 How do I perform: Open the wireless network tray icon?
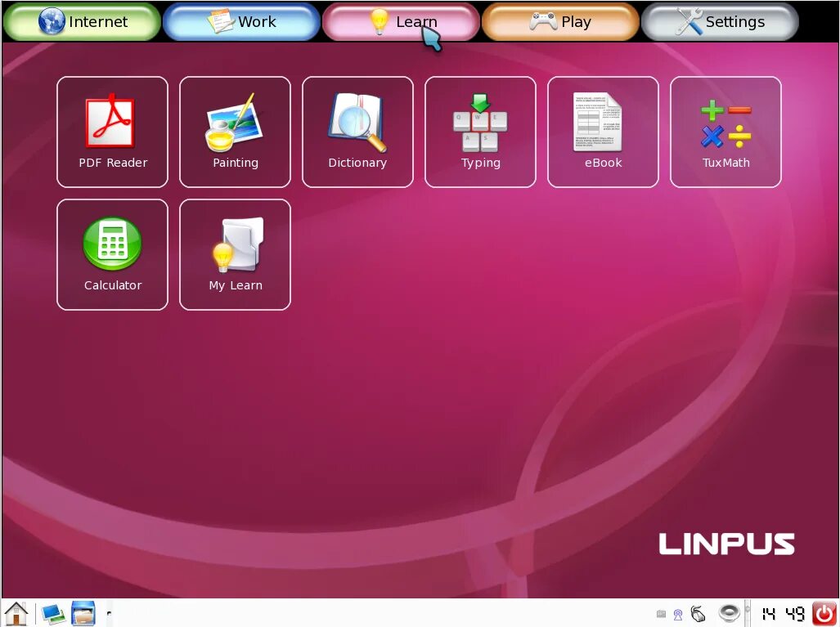(678, 615)
